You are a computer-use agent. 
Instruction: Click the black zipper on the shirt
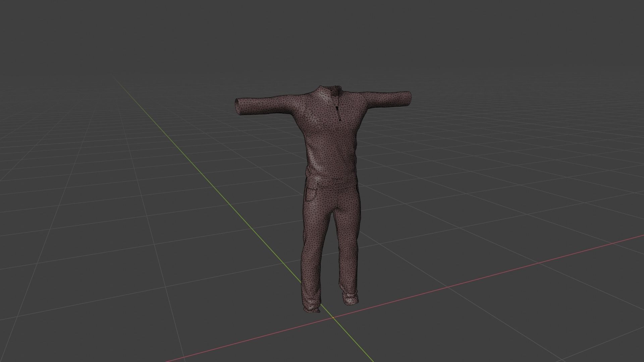[338, 114]
